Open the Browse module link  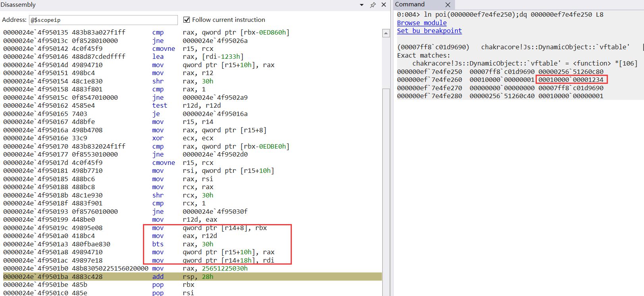[422, 23]
